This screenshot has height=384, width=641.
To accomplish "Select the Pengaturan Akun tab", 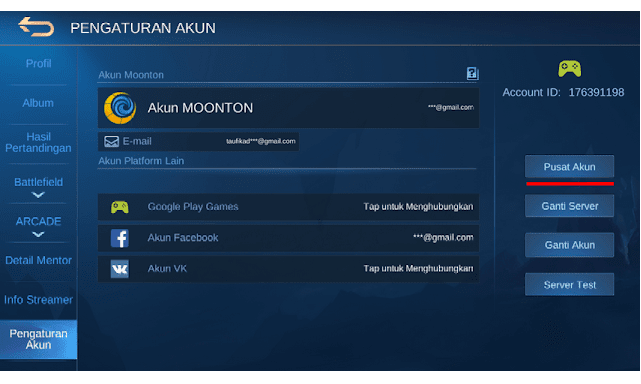I will point(38,339).
